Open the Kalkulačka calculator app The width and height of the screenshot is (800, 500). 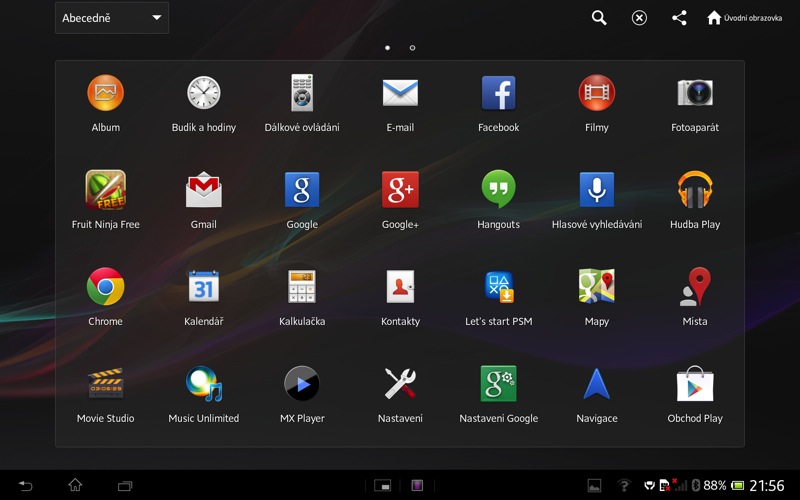(302, 287)
